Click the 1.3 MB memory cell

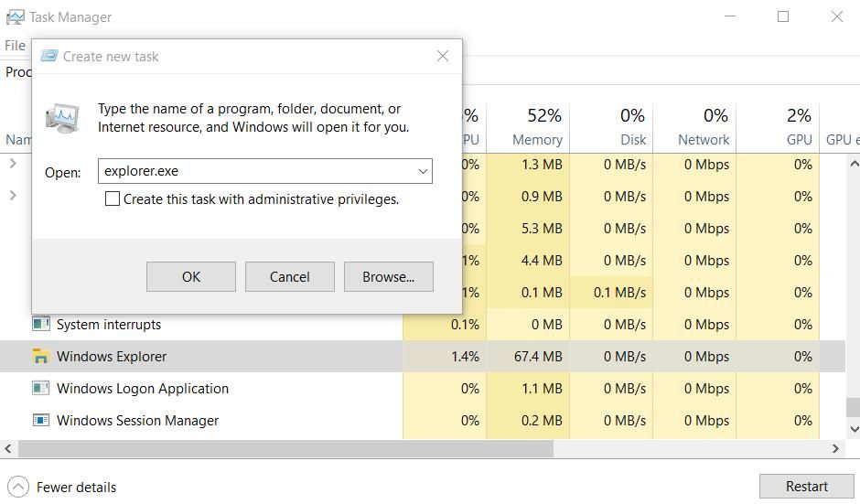(x=528, y=165)
